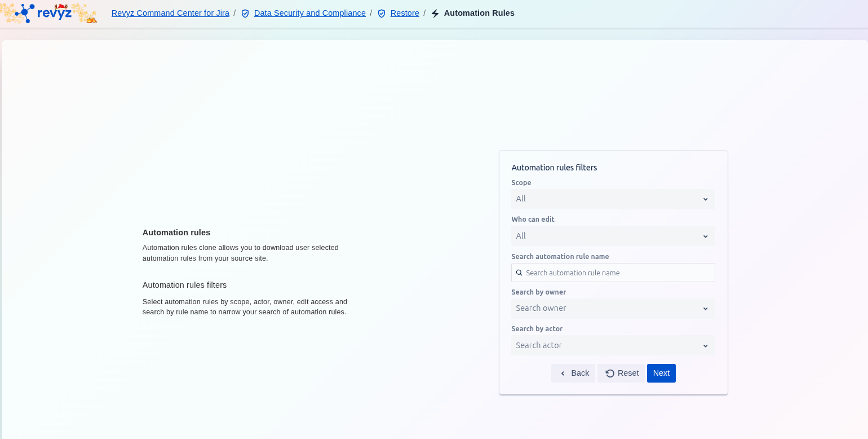Click the Reset button's circular arrow icon
The image size is (868, 439).
click(610, 374)
